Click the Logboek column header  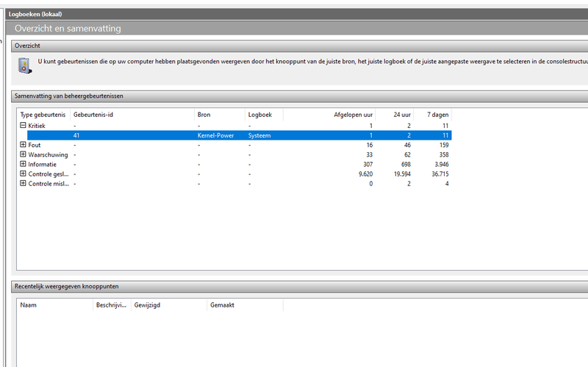(x=264, y=115)
